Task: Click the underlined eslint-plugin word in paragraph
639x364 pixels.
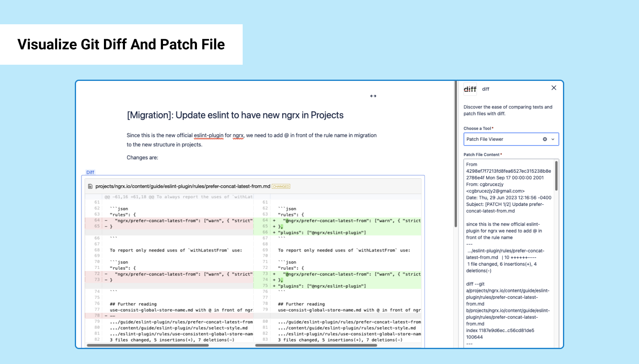Action: [209, 135]
